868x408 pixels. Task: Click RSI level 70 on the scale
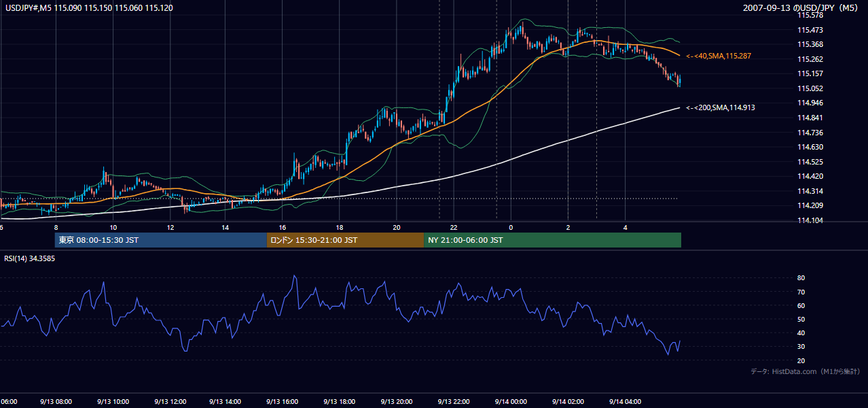coord(801,292)
